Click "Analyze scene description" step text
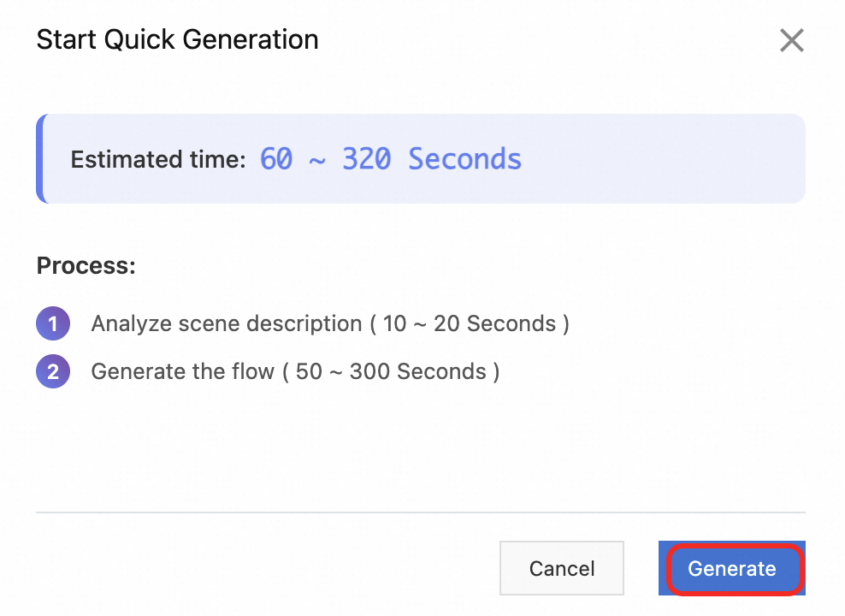This screenshot has height=616, width=845. [x=227, y=324]
